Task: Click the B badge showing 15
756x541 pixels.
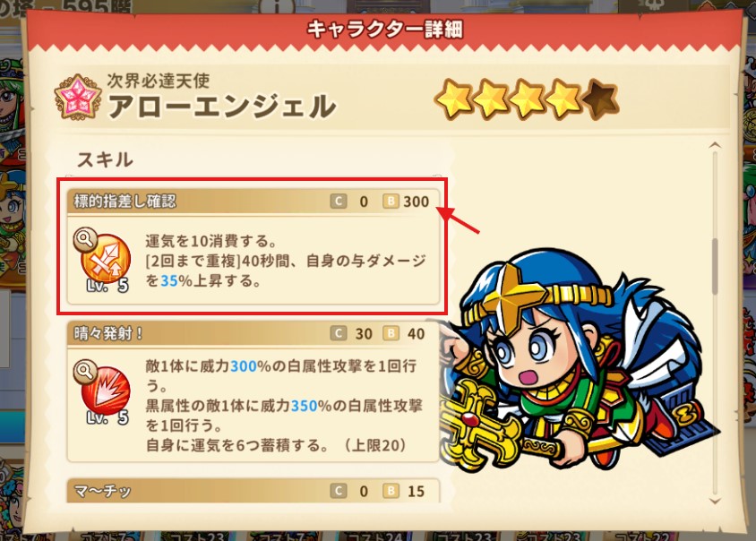Action: [391, 491]
